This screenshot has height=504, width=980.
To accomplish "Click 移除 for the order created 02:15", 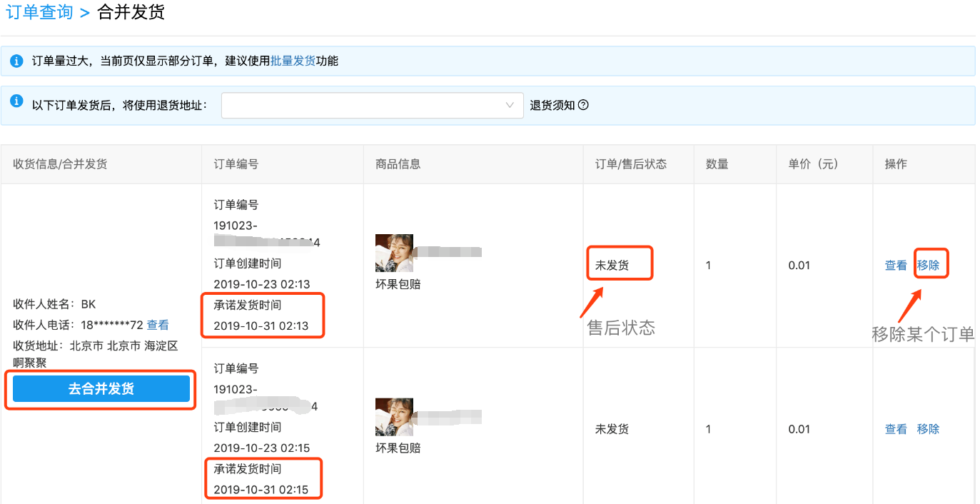I will point(928,429).
